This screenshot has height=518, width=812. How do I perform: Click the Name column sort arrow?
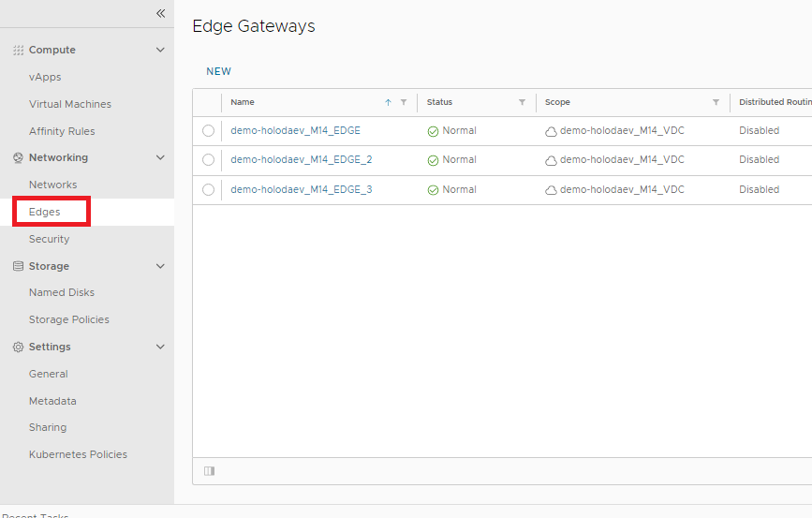click(388, 102)
